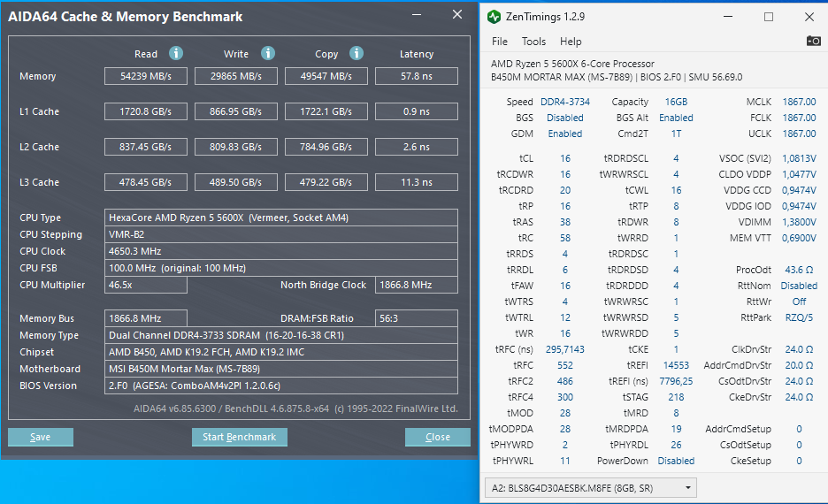Click CPU Multiplier field 46.5x

[146, 285]
